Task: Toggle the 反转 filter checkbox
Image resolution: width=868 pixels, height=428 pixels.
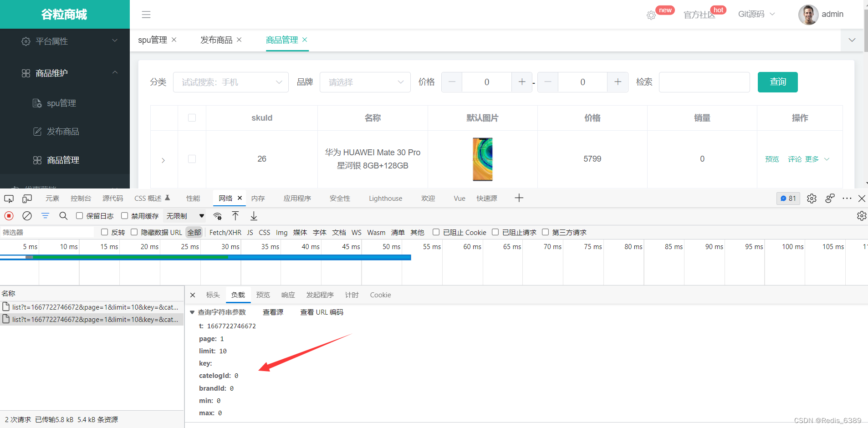Action: pos(104,232)
